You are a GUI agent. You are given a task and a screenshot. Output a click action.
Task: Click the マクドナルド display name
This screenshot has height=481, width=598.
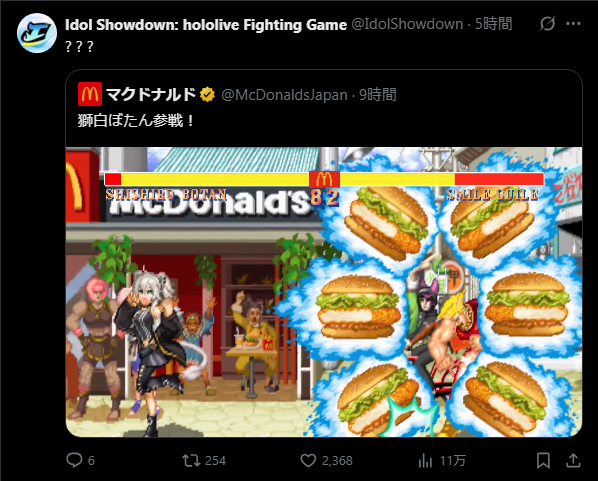[x=151, y=94]
